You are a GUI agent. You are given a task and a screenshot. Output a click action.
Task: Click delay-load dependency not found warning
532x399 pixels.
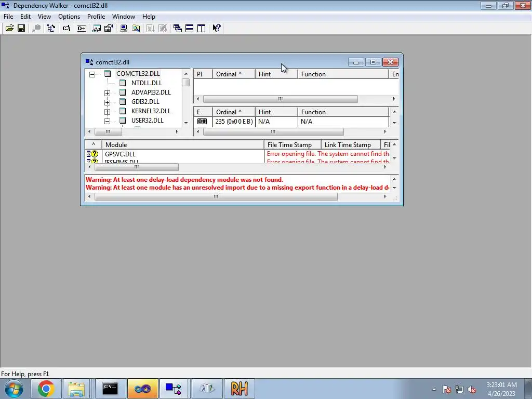point(184,179)
